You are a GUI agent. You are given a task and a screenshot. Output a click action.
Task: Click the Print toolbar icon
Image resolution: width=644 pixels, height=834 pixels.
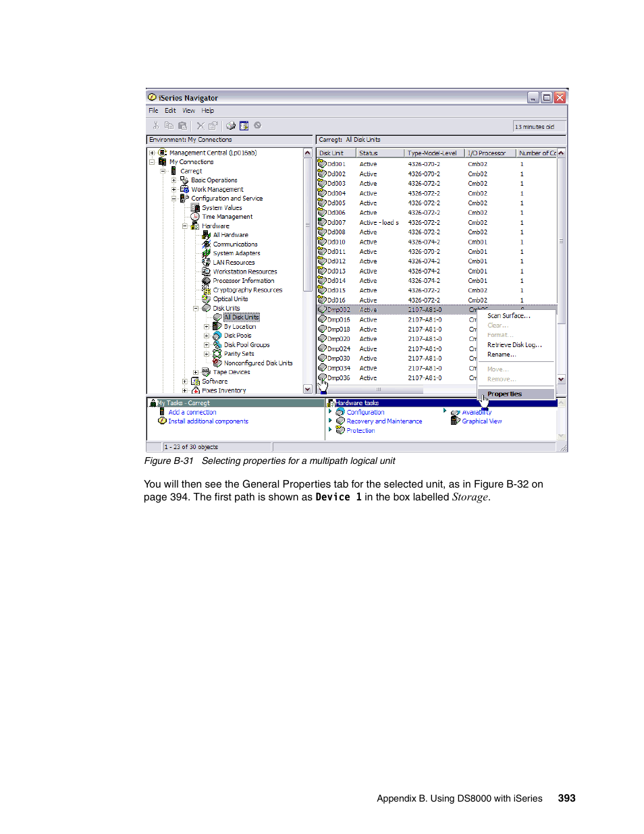(231, 126)
